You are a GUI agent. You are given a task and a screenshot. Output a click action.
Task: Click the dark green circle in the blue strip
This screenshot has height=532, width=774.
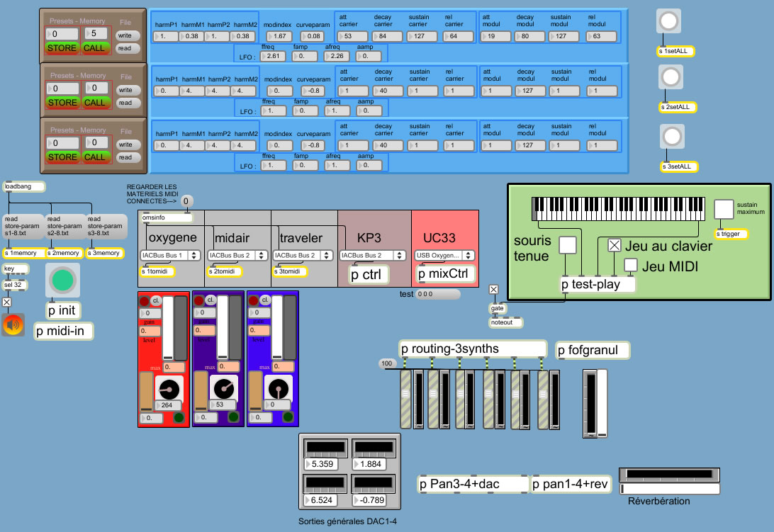(288, 417)
